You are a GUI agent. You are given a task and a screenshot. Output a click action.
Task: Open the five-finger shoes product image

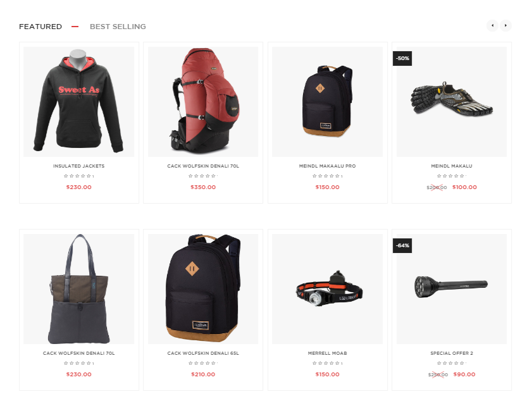452,102
